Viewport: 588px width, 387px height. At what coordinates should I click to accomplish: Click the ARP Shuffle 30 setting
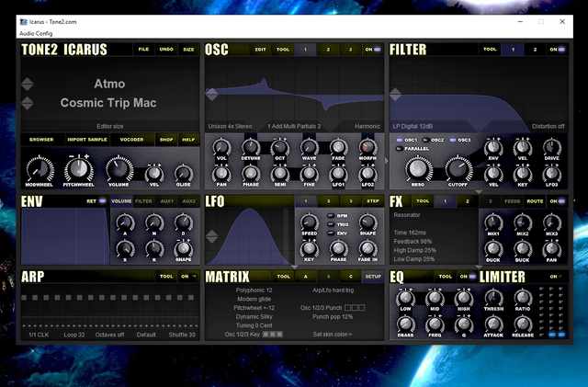182,335
